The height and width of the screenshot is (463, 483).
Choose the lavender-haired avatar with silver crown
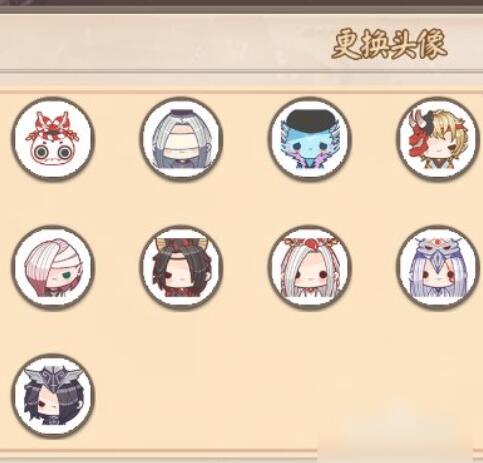pos(438,268)
